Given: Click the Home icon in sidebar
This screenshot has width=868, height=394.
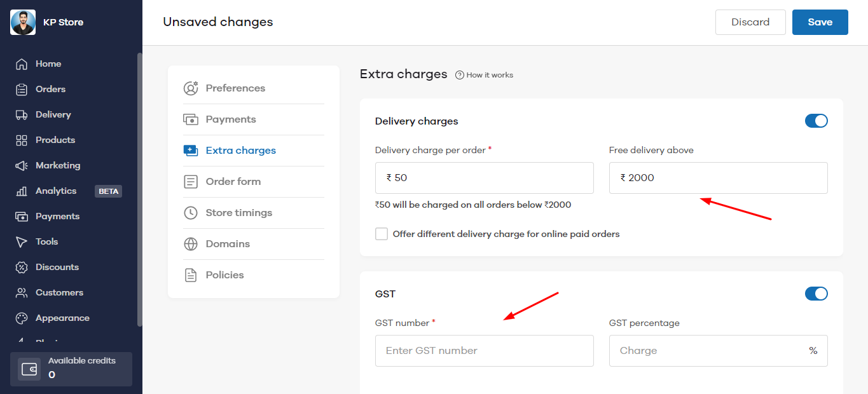Looking at the screenshot, I should tap(22, 64).
